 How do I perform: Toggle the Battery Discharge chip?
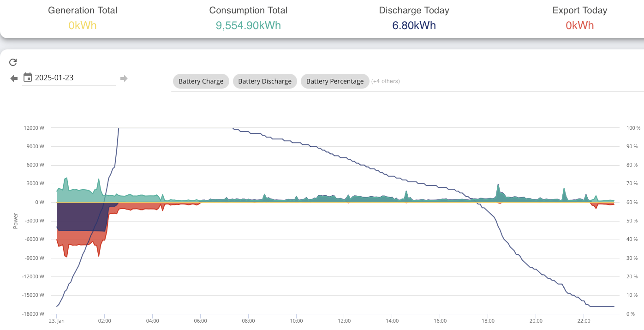click(265, 81)
